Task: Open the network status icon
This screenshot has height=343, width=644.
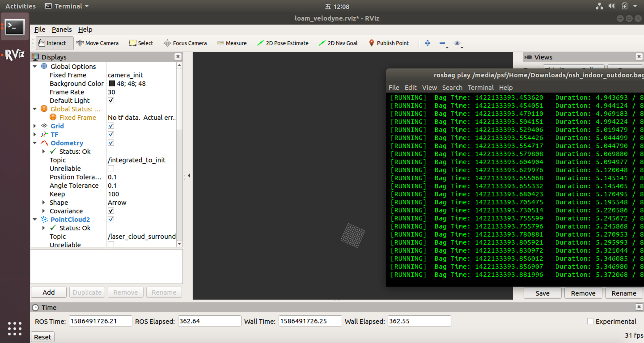Action: [x=599, y=6]
